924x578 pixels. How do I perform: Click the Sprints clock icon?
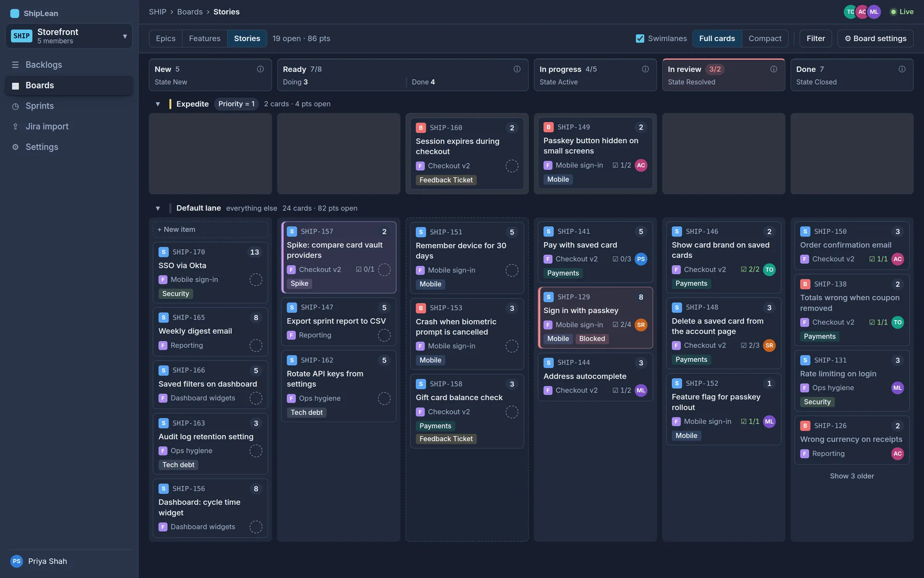pos(15,106)
